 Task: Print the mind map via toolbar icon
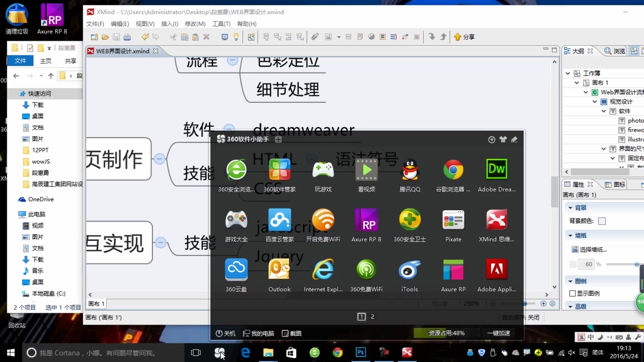[x=127, y=37]
